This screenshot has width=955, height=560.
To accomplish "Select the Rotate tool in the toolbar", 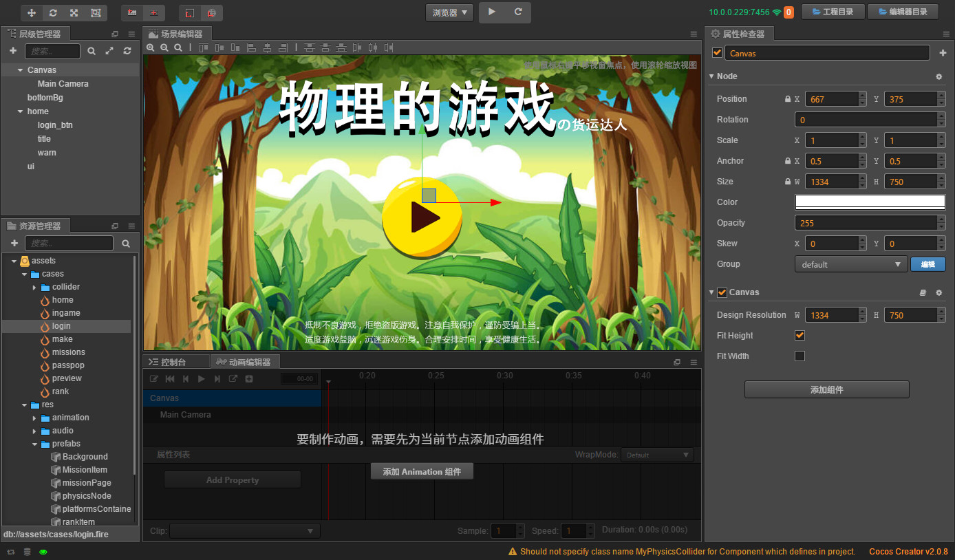I will pos(53,12).
